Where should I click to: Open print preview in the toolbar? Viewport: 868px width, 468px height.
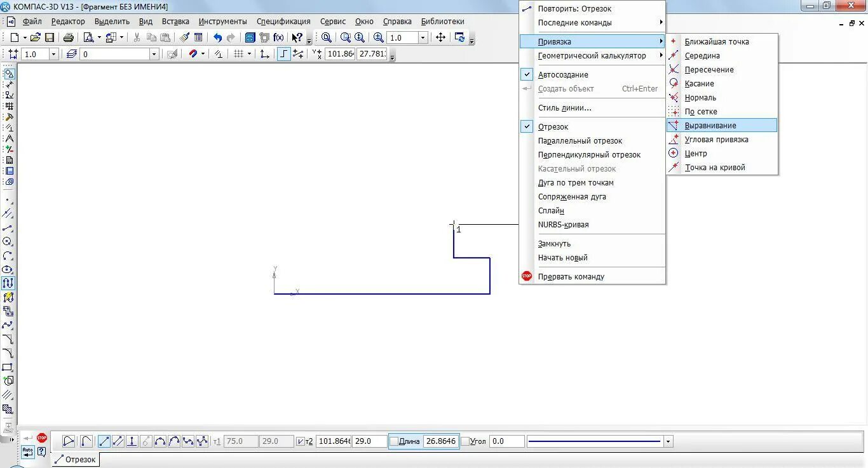pos(89,37)
